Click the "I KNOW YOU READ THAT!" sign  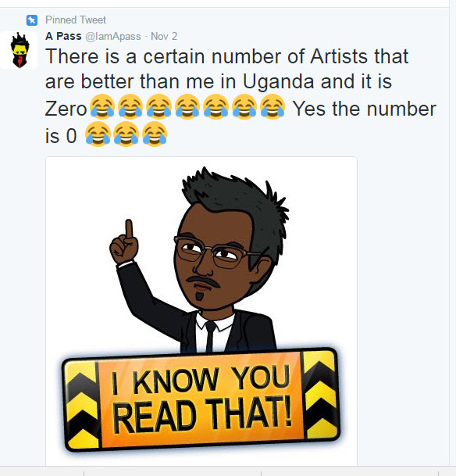[201, 400]
